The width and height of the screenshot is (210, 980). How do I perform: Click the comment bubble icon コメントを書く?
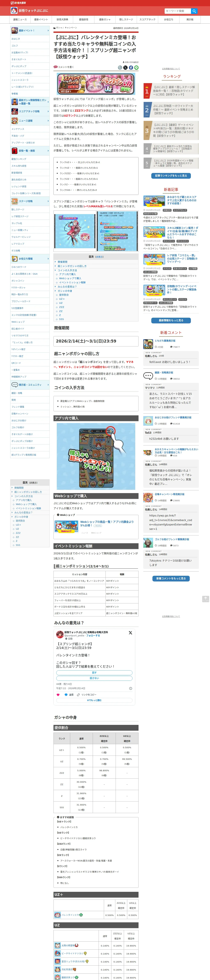[56, 67]
